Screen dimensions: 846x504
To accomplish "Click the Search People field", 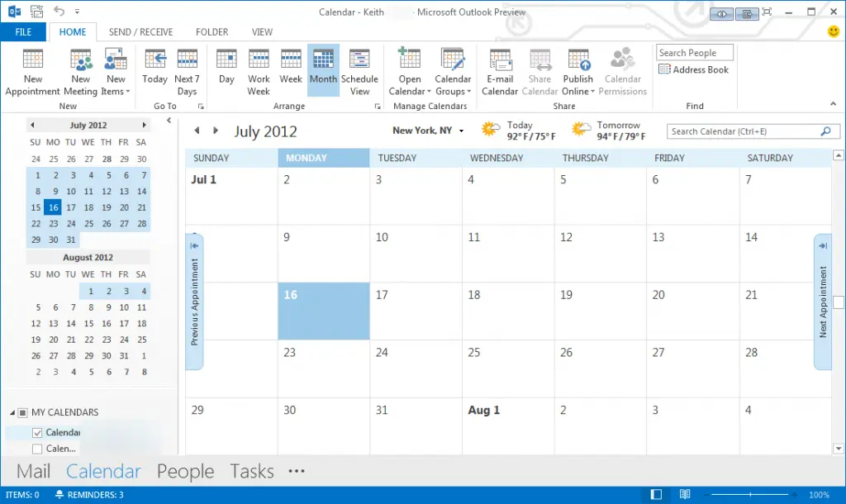I will 694,52.
